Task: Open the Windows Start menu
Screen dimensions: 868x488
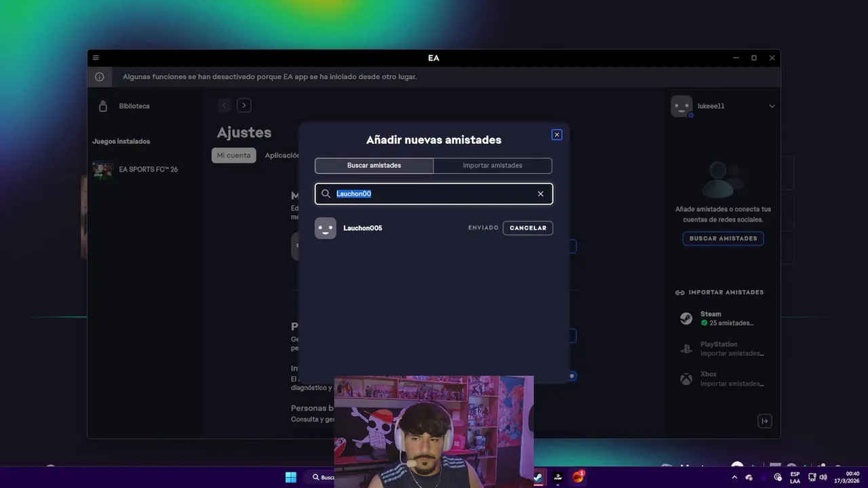Action: [291, 477]
